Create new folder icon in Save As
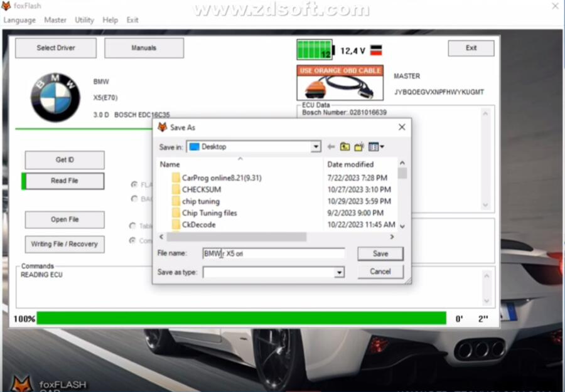This screenshot has height=392, width=565. pyautogui.click(x=359, y=147)
